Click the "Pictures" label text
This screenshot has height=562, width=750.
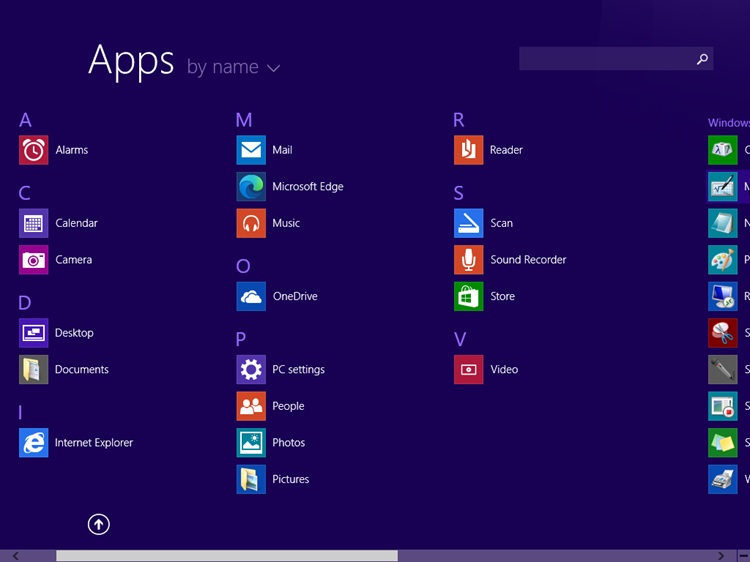[x=291, y=479]
